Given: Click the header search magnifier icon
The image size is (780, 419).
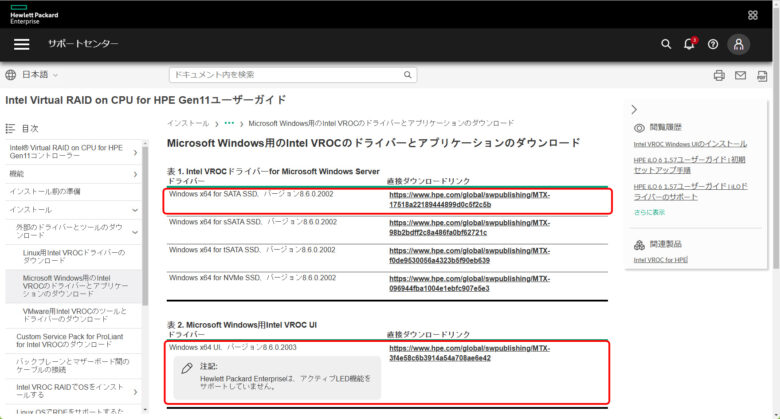Looking at the screenshot, I should pyautogui.click(x=666, y=44).
